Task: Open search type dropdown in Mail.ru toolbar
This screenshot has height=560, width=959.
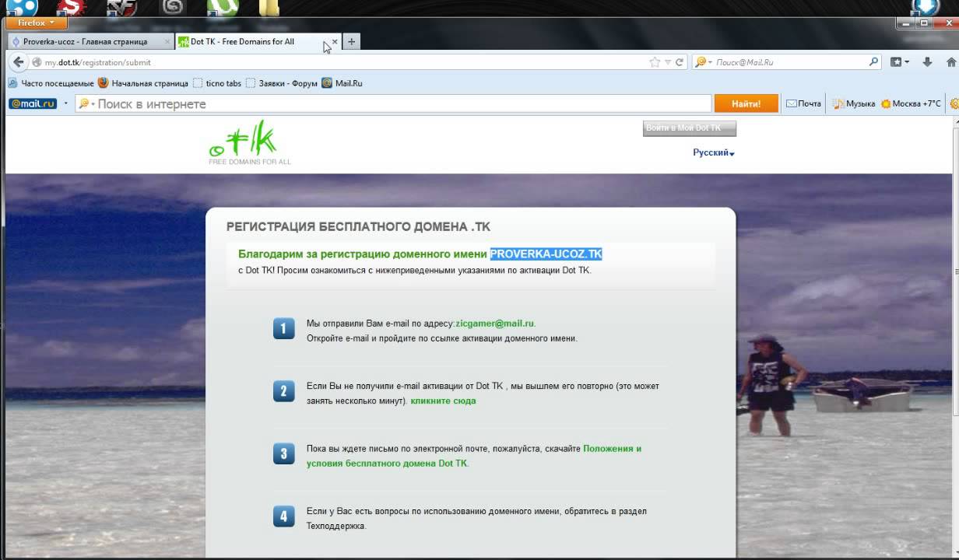Action: tap(86, 103)
